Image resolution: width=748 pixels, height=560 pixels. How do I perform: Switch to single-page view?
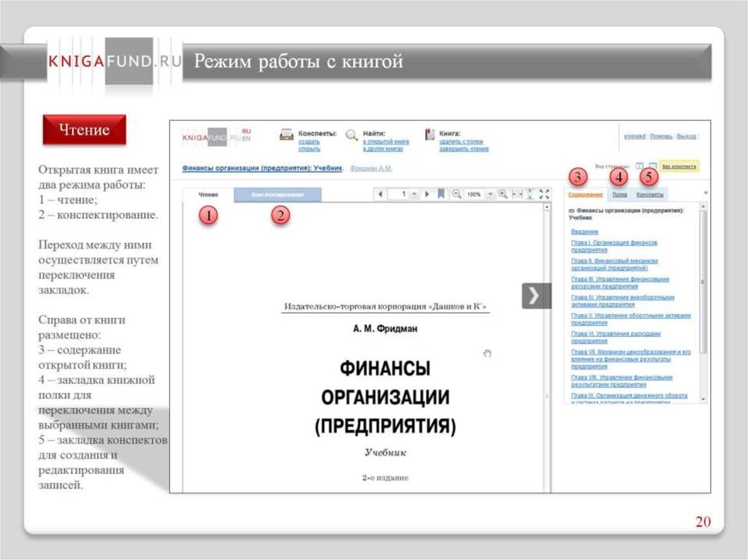[x=652, y=166]
